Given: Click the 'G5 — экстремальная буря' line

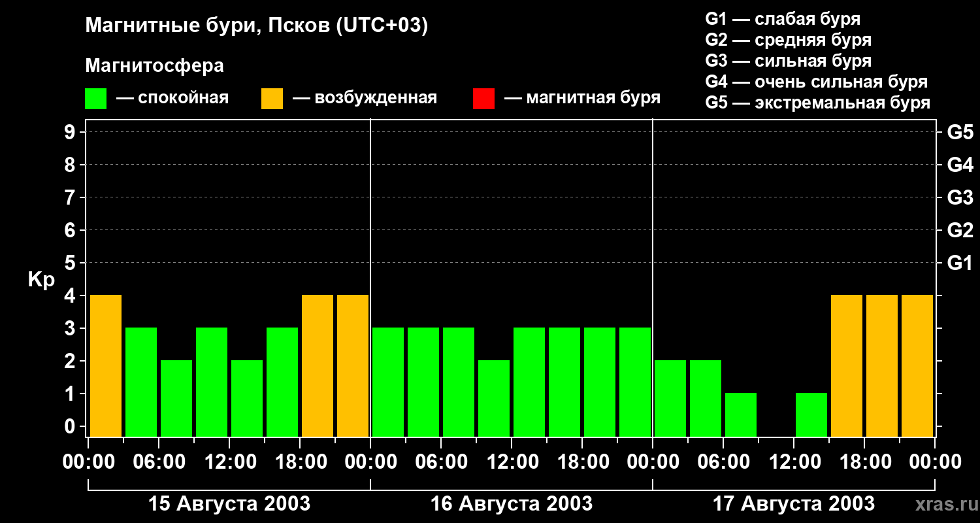Looking at the screenshot, I should click(817, 103).
